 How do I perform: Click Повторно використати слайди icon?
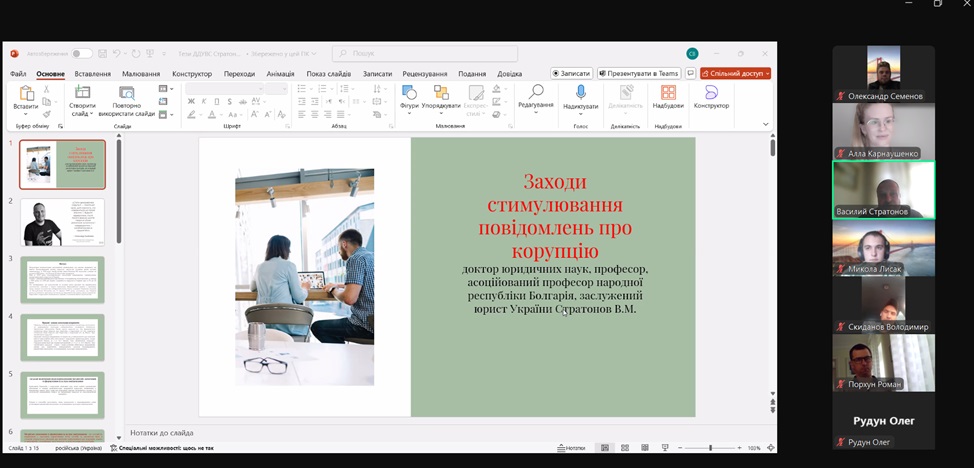pos(127,93)
